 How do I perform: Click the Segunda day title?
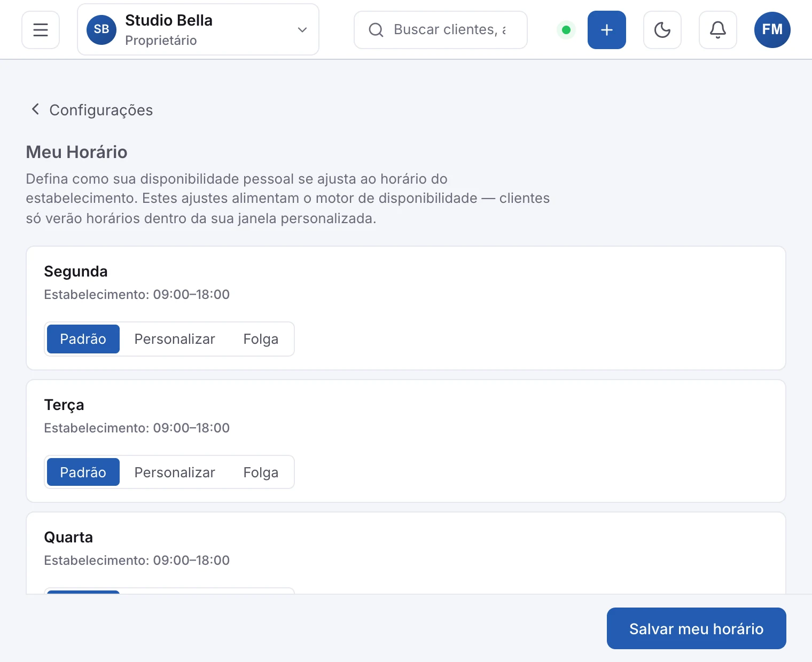[76, 271]
